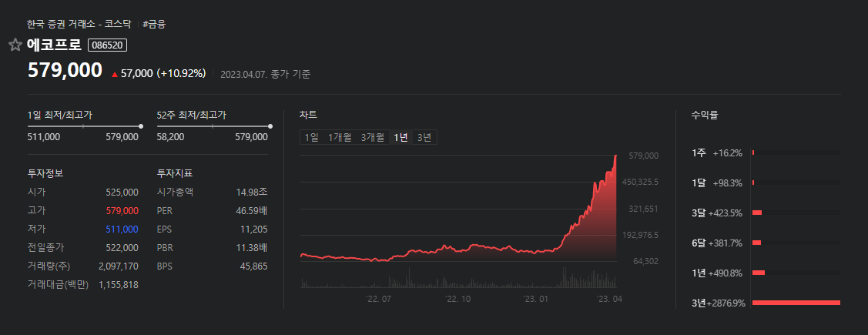The height and width of the screenshot is (335, 868).
Task: Click the PER value 46.59배
Action: (x=252, y=211)
